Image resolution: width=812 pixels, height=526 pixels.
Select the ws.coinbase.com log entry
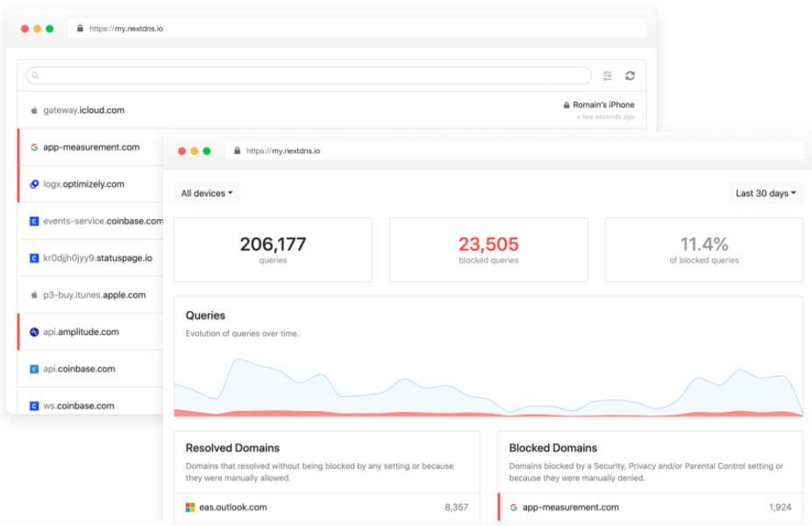tap(90, 402)
